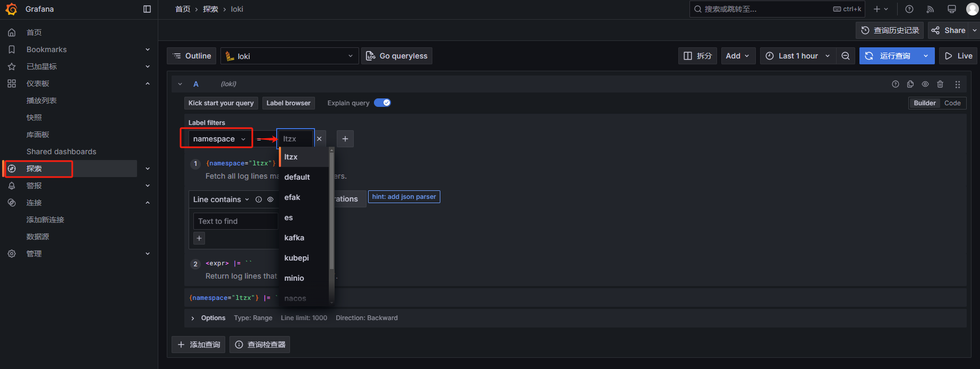Click Kick start your query button
The height and width of the screenshot is (369, 980).
pyautogui.click(x=221, y=103)
